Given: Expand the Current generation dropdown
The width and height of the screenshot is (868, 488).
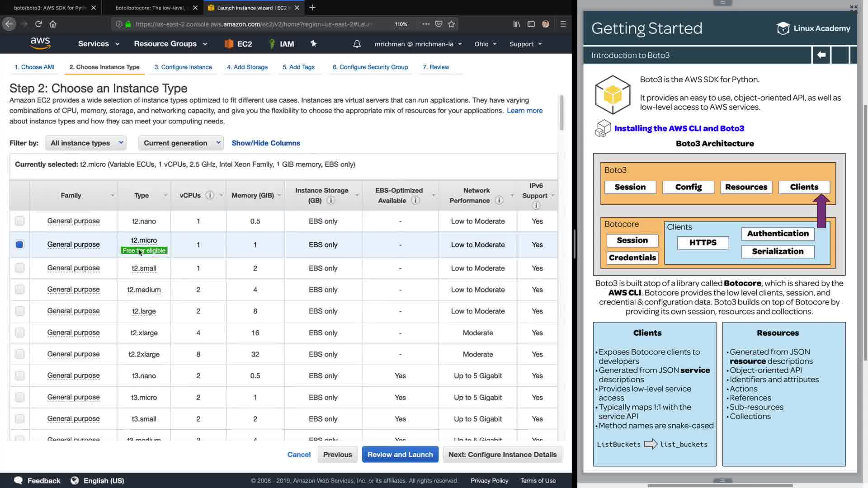Looking at the screenshot, I should [181, 143].
